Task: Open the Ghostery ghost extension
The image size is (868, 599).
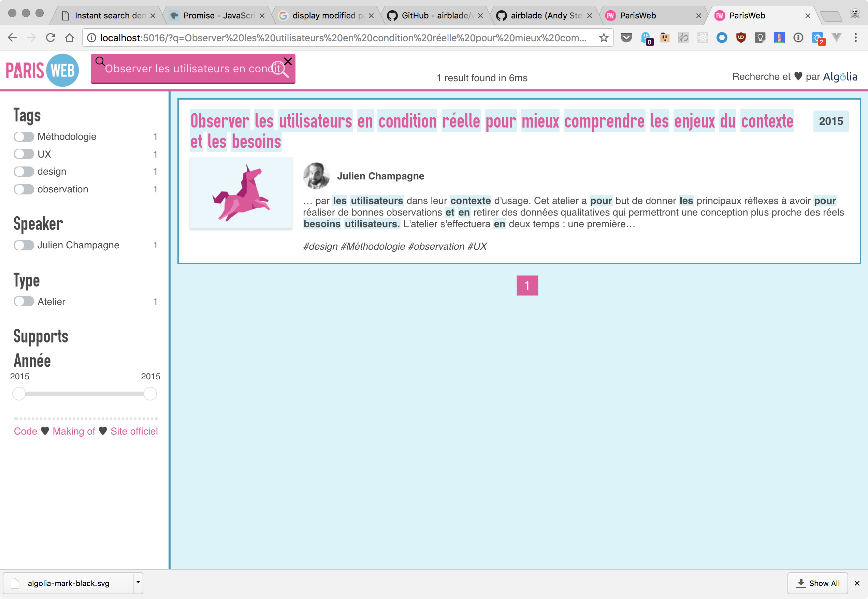Action: click(x=646, y=38)
